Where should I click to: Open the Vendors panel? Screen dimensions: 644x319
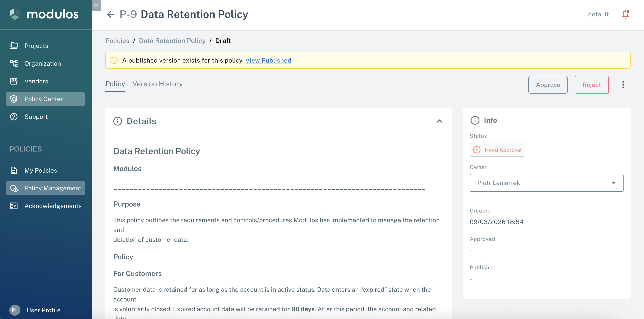click(36, 81)
